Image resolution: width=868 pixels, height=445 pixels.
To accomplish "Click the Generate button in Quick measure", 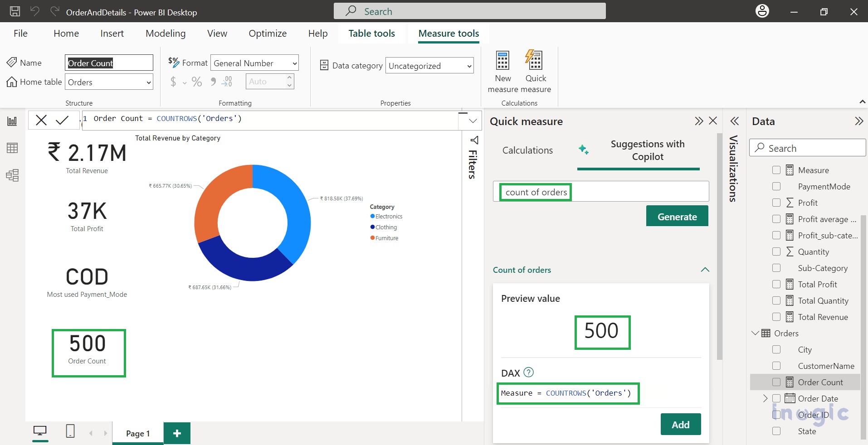I will click(x=677, y=216).
